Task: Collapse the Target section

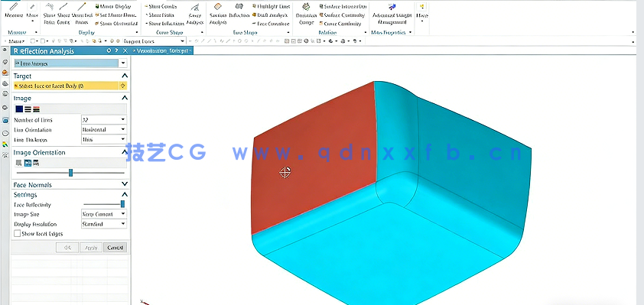Action: pyautogui.click(x=125, y=76)
